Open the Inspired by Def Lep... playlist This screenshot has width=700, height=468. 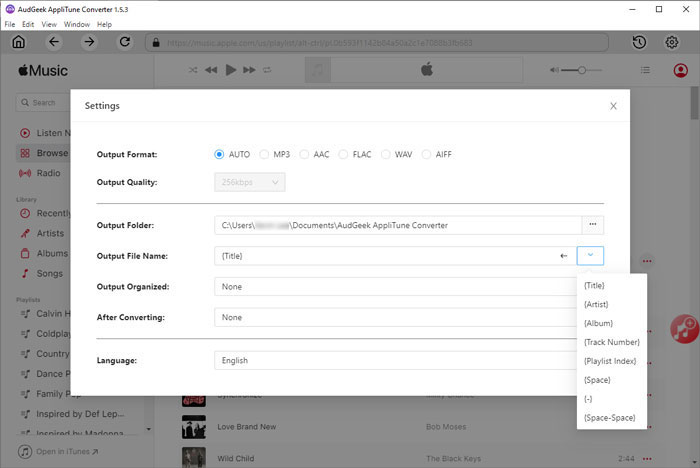pos(73,414)
